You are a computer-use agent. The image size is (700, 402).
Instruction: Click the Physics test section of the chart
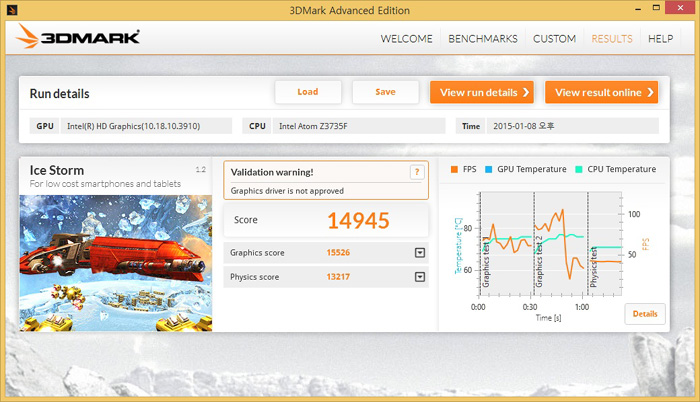tap(604, 244)
